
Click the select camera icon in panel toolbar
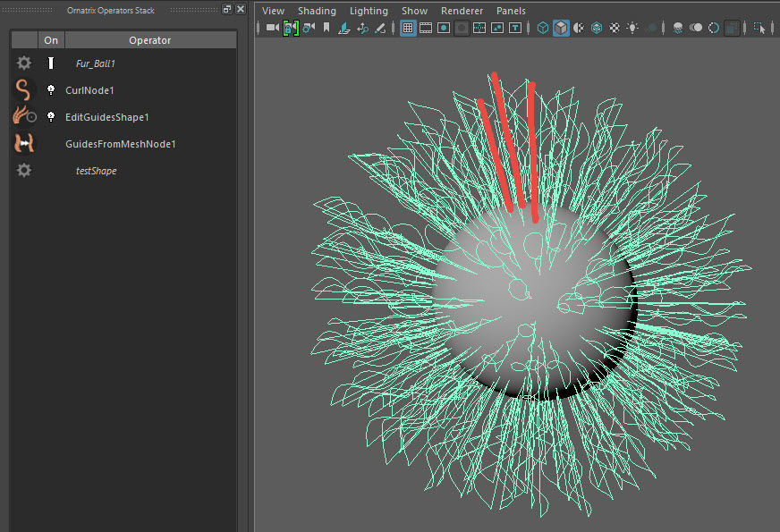(272, 29)
